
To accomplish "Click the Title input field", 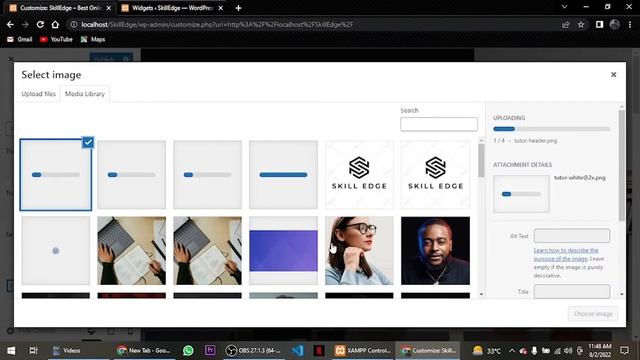I will click(x=571, y=291).
